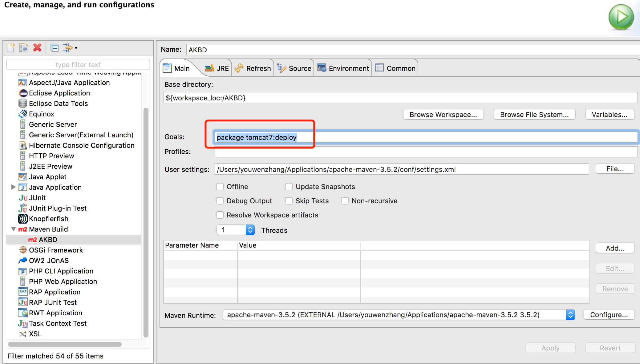
Task: Select the Hibernate Console Configuration item
Action: [x=81, y=145]
